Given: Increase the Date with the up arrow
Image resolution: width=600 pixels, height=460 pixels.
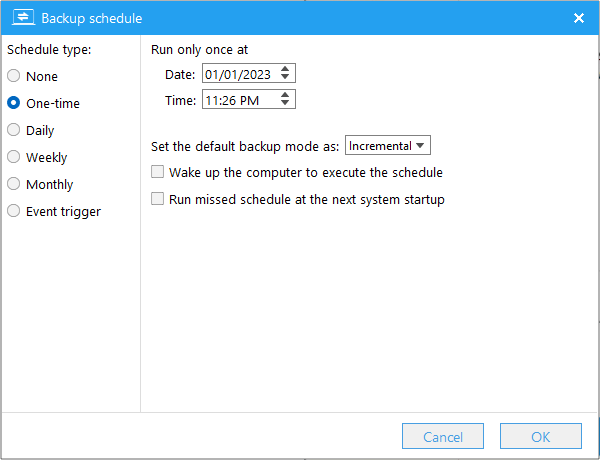Looking at the screenshot, I should 286,69.
